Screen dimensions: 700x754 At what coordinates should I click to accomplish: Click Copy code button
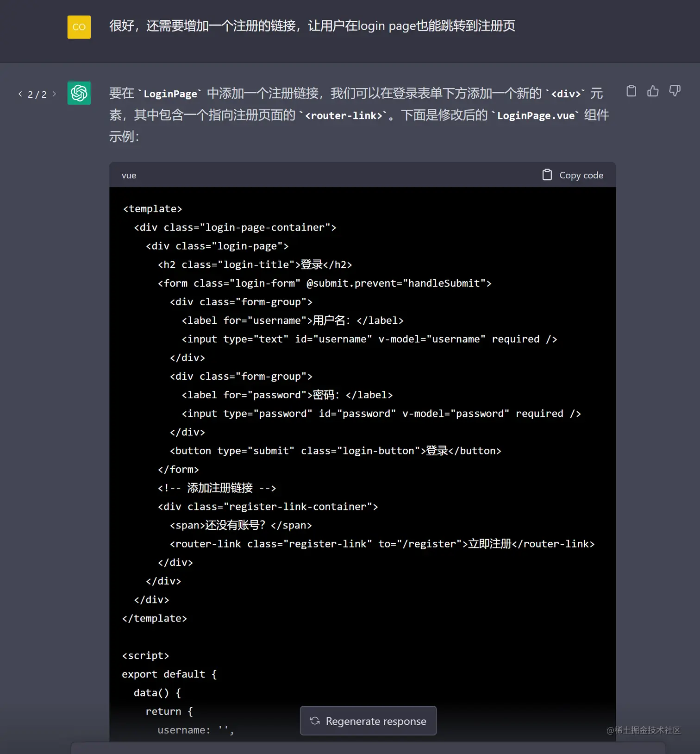point(573,175)
